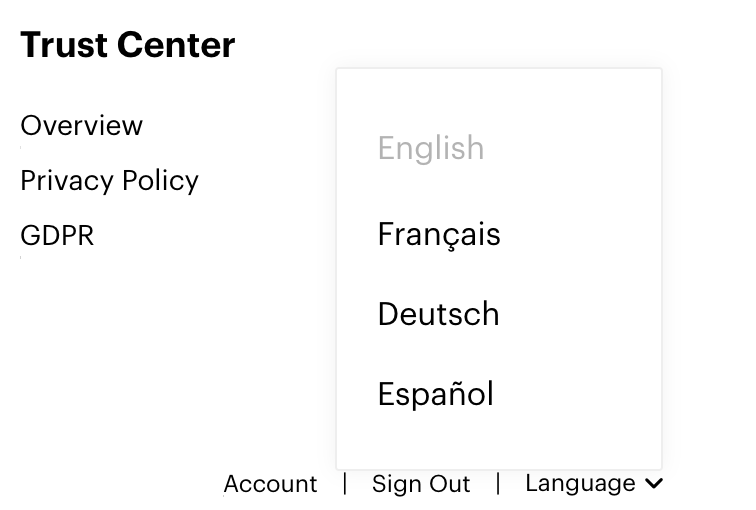The width and height of the screenshot is (756, 510).
Task: Click empty space below Español in dropdown
Action: tap(498, 442)
